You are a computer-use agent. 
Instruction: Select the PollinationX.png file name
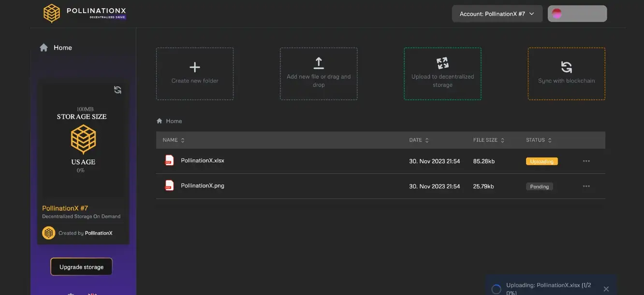coord(203,185)
